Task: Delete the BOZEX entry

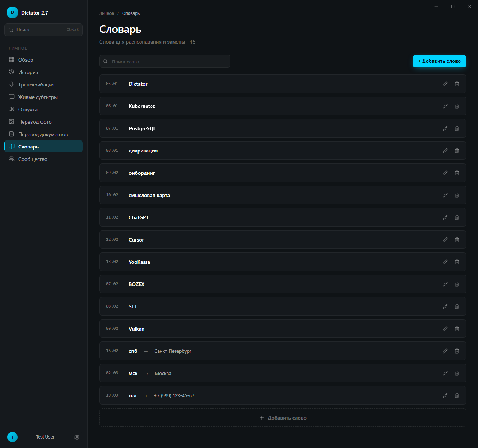Action: coord(457,284)
